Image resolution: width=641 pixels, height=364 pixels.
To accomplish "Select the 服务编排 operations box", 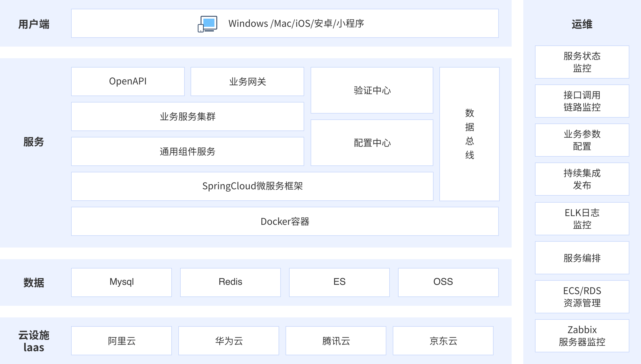I will click(x=582, y=258).
